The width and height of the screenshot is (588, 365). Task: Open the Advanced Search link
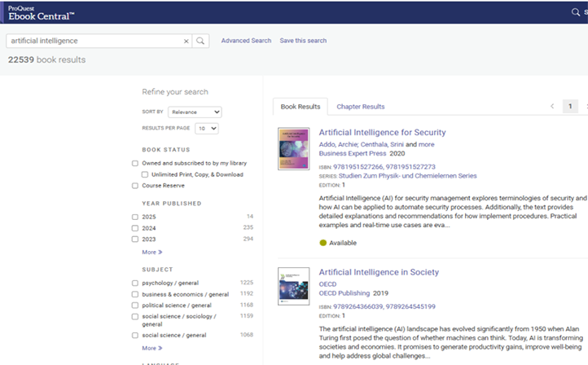click(x=246, y=41)
